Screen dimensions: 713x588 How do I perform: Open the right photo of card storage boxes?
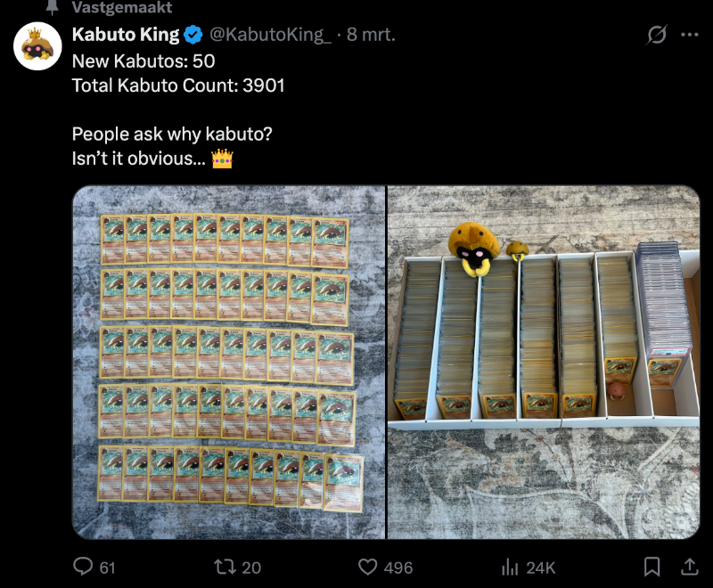click(x=544, y=362)
